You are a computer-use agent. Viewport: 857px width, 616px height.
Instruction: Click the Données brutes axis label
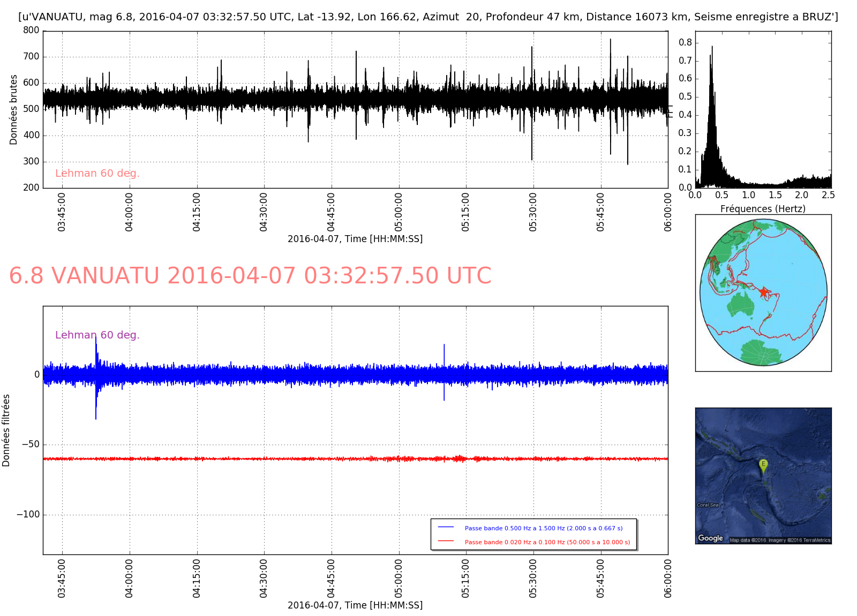(x=13, y=109)
